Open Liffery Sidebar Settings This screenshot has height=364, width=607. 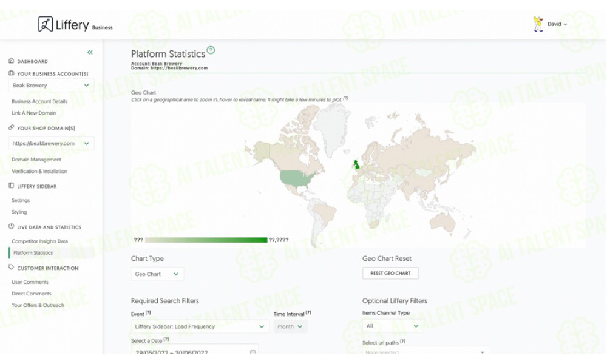(21, 200)
